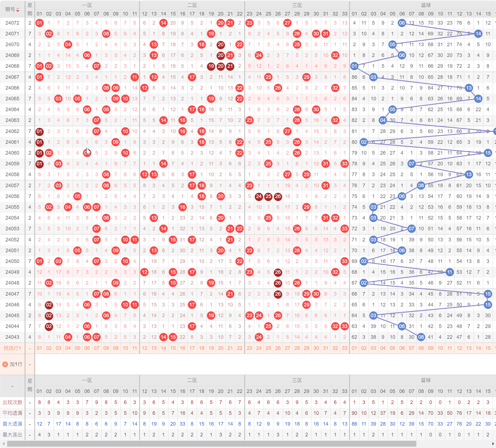Select the draw number 24072
This screenshot has height=448, width=496.
click(x=12, y=23)
